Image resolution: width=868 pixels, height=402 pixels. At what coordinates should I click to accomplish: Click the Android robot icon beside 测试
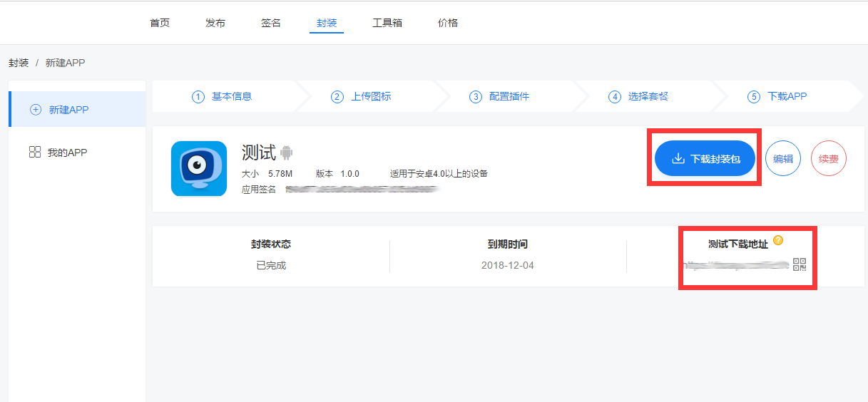pyautogui.click(x=287, y=153)
